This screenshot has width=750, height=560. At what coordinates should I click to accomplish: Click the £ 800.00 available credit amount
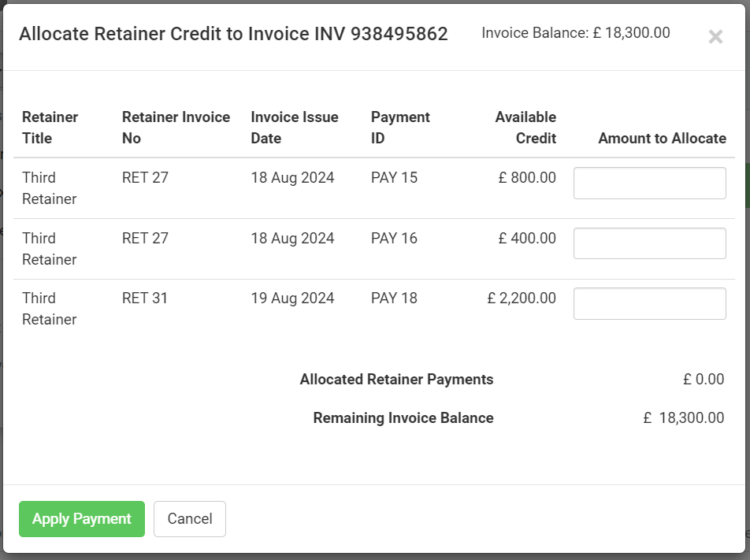pos(527,177)
